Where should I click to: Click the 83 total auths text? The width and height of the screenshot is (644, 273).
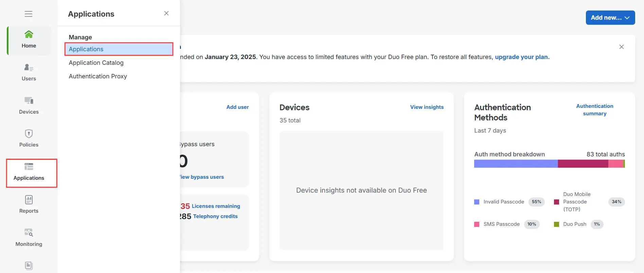coord(606,154)
